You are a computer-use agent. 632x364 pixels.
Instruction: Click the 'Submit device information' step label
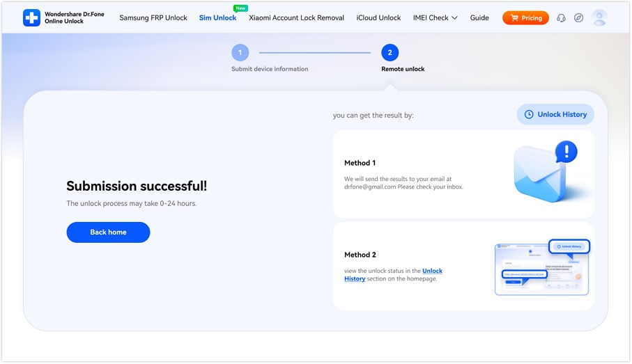[270, 69]
